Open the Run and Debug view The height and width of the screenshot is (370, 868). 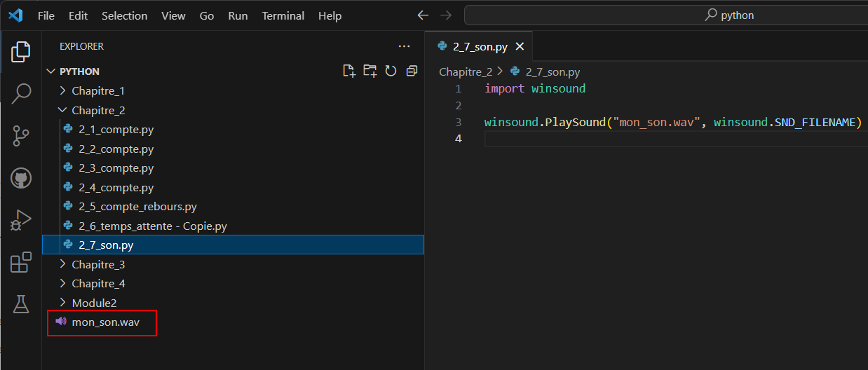pyautogui.click(x=21, y=220)
